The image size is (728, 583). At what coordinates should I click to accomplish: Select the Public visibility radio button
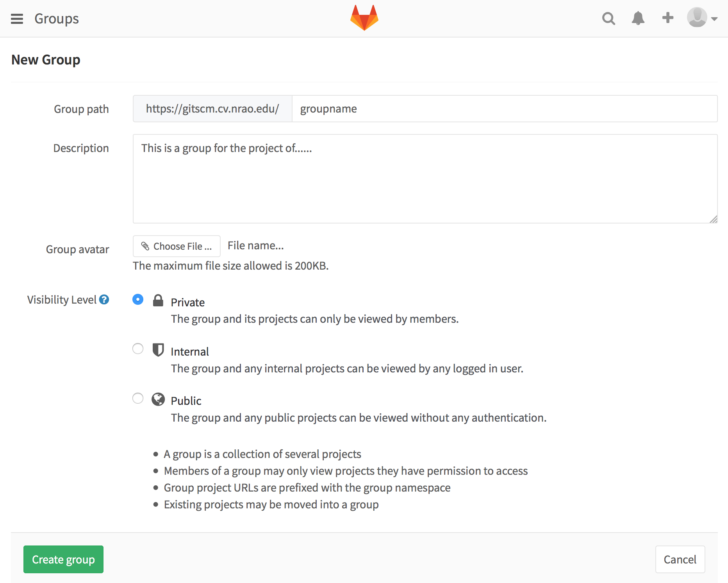coord(138,398)
